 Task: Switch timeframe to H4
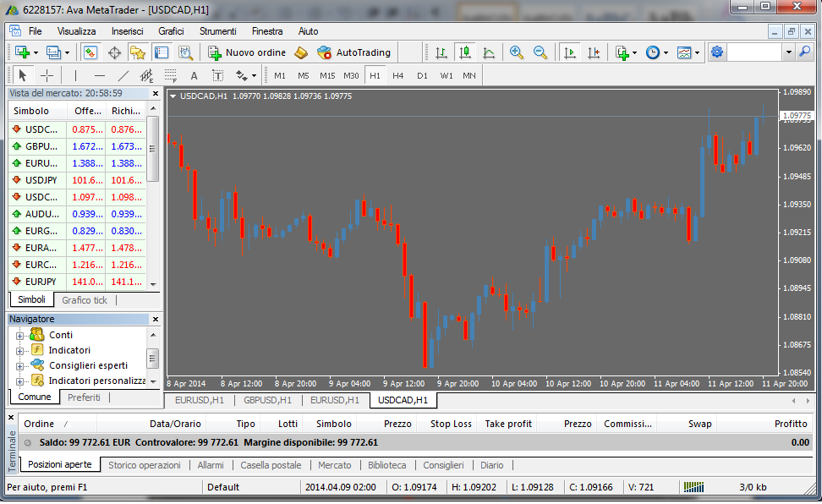point(398,75)
